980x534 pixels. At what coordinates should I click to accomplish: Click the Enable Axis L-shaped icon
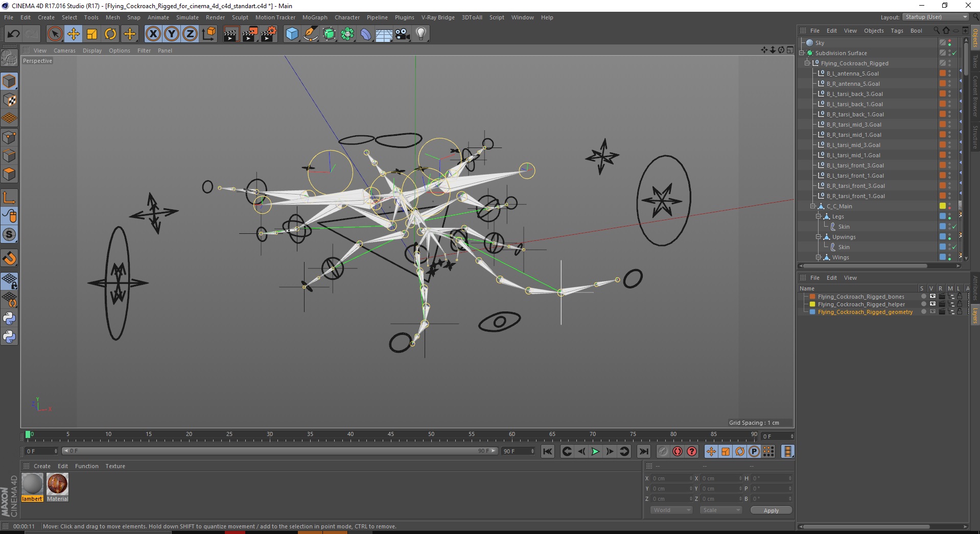pos(9,198)
